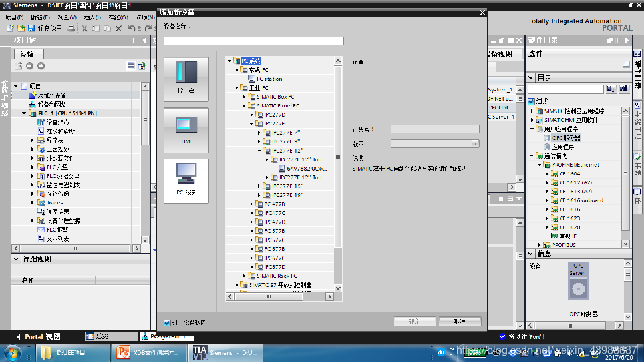Open the Insert (I) menu

pyautogui.click(x=92, y=17)
